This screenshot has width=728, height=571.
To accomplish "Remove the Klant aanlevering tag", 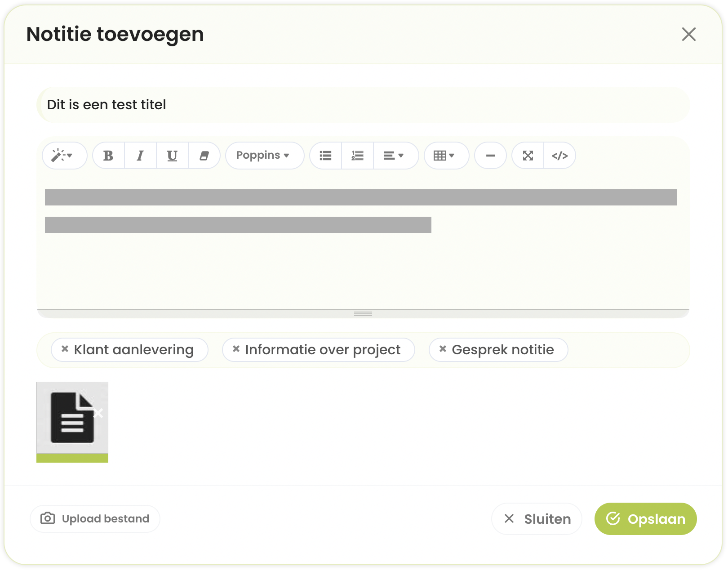I will click(x=65, y=349).
